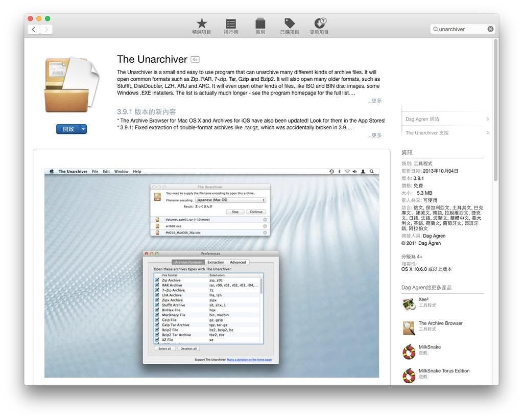
Task: Click the 價格: 免費 info line
Action: 412,185
